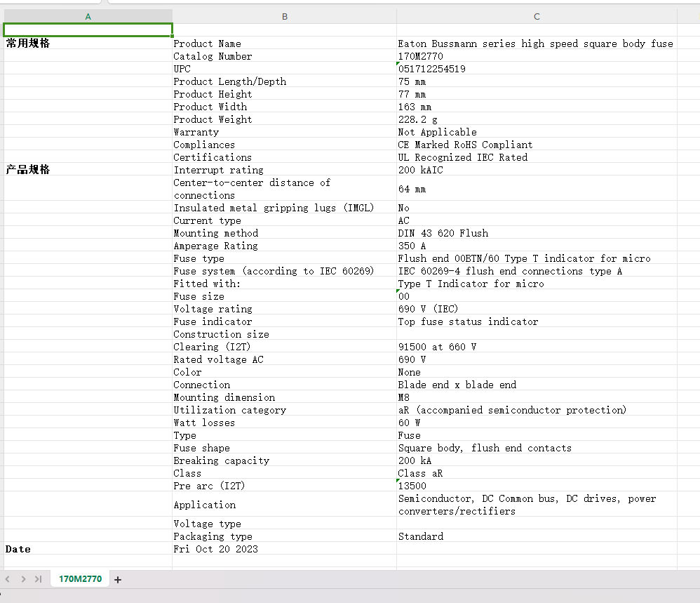
Task: Select cell 'Construction size'
Action: (284, 333)
